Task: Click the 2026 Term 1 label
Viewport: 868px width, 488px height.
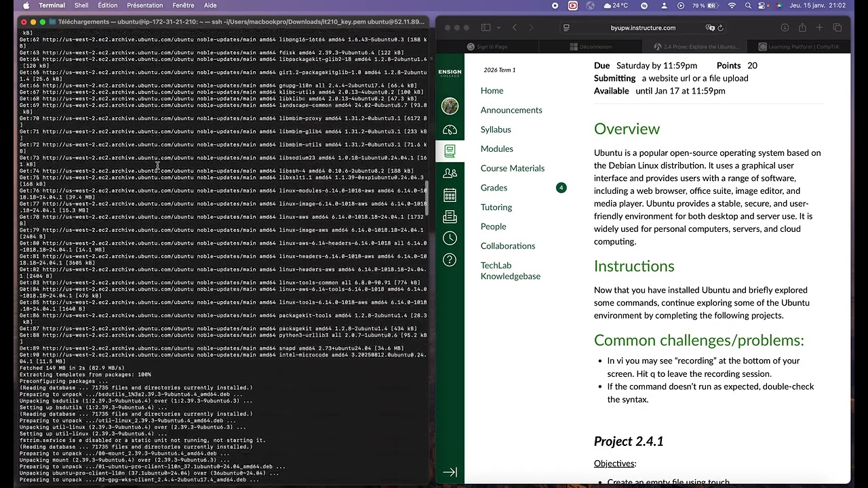Action: (500, 70)
